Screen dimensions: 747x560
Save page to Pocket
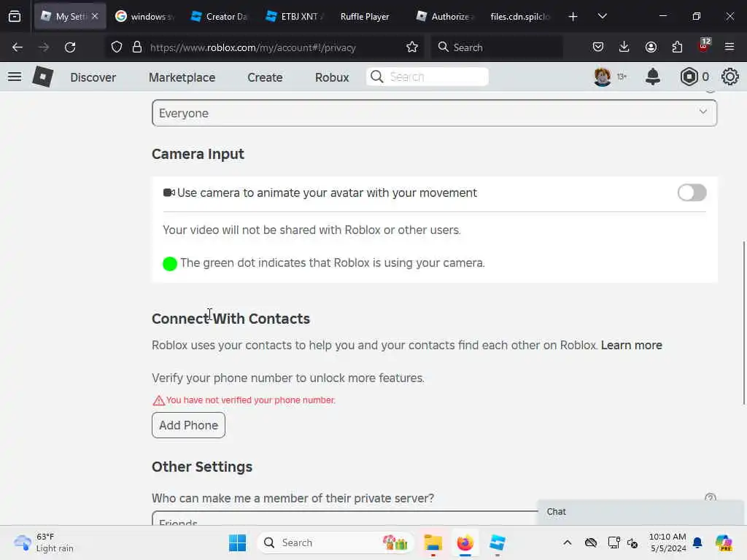click(598, 47)
